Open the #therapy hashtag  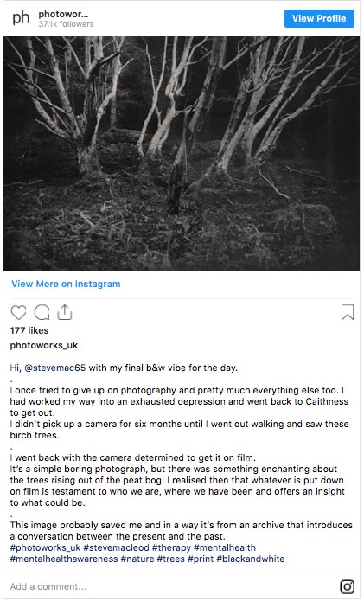171,547
